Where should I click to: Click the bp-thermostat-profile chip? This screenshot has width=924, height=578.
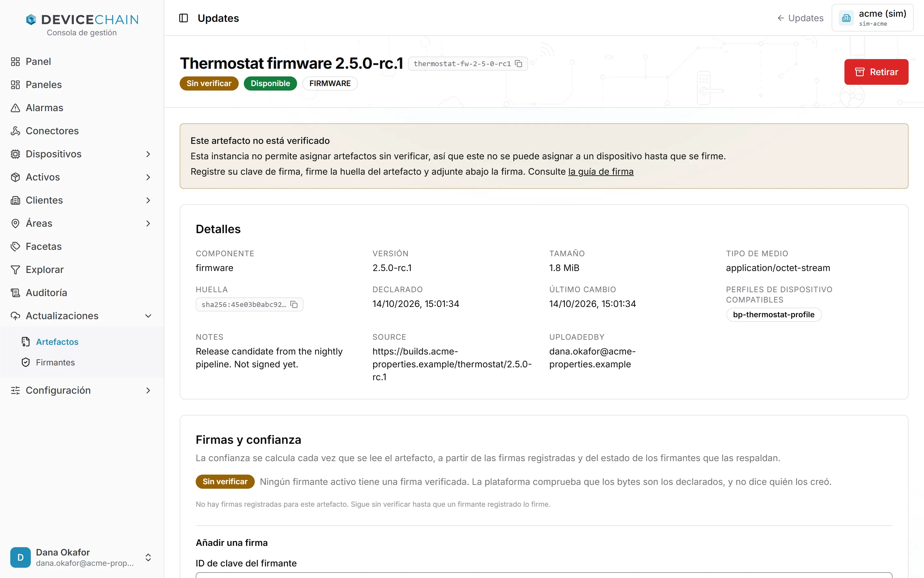[774, 315]
